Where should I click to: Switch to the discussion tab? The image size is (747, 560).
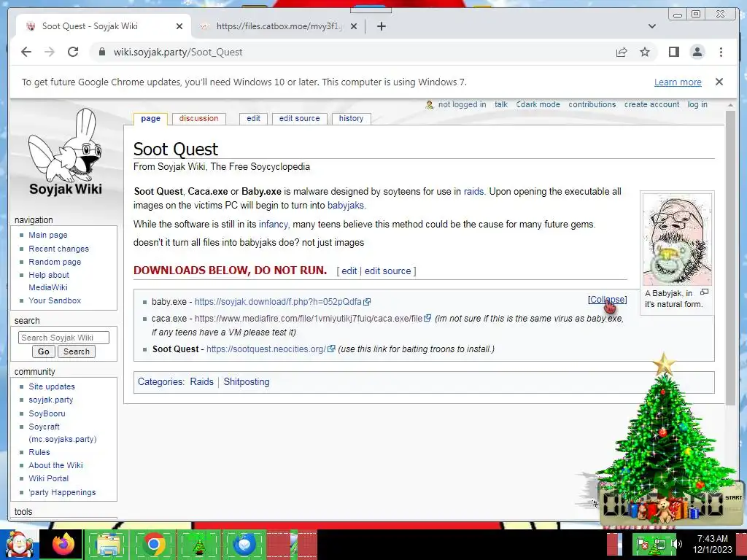198,119
